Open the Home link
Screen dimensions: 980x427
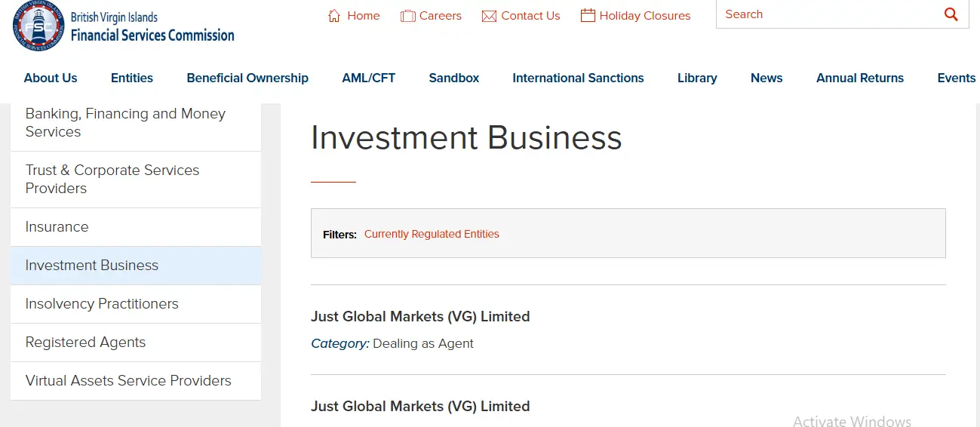(x=363, y=16)
